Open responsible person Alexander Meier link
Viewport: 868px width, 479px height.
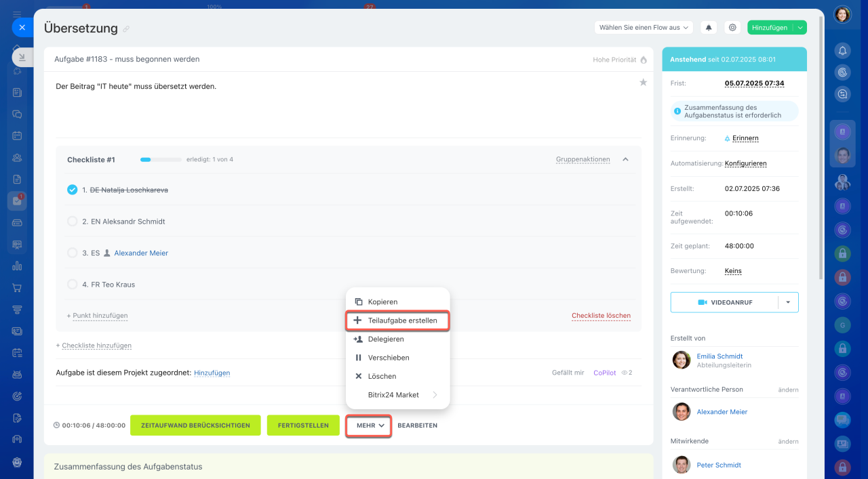[x=722, y=412]
